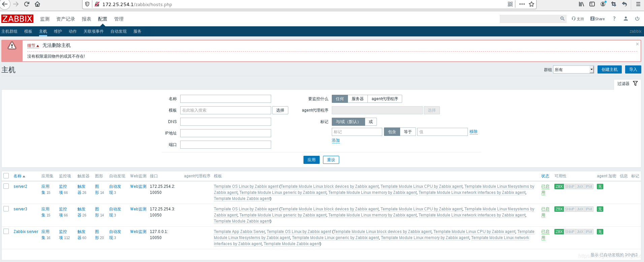The width and height of the screenshot is (644, 262).
Task: Click the crop screenshot toolbar icon
Action: [614, 4]
